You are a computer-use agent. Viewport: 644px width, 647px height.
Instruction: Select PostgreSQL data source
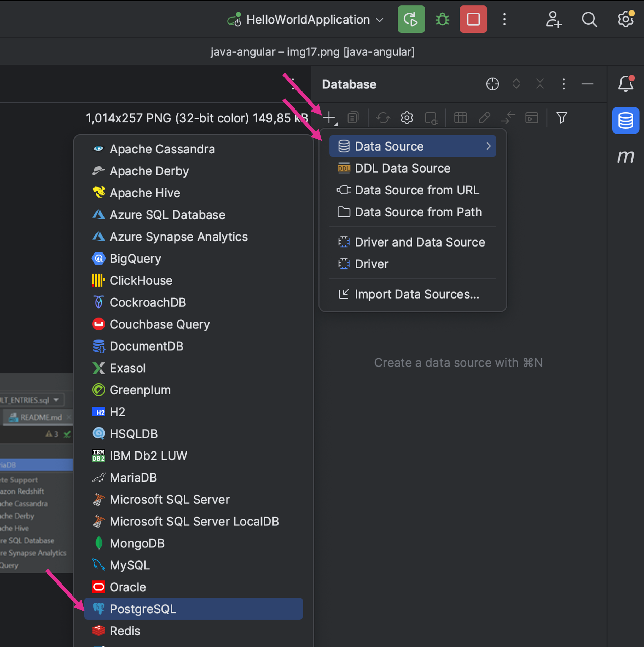click(x=194, y=609)
